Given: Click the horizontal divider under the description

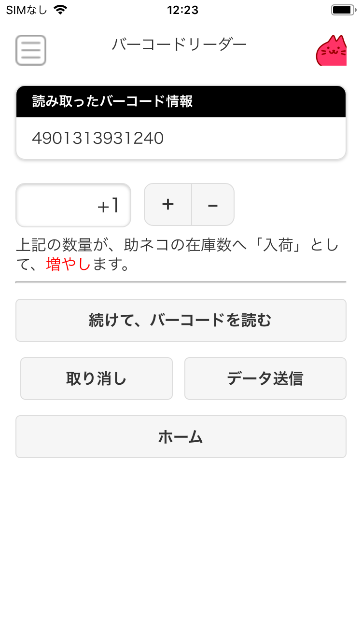Looking at the screenshot, I should [x=181, y=281].
